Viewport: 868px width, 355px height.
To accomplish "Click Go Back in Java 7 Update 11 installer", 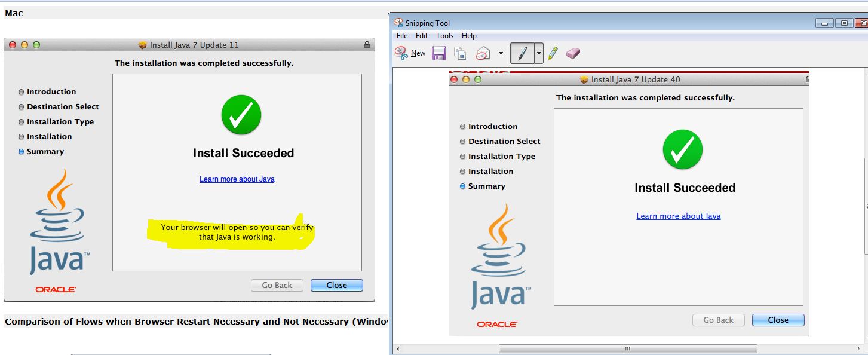I will coord(277,285).
